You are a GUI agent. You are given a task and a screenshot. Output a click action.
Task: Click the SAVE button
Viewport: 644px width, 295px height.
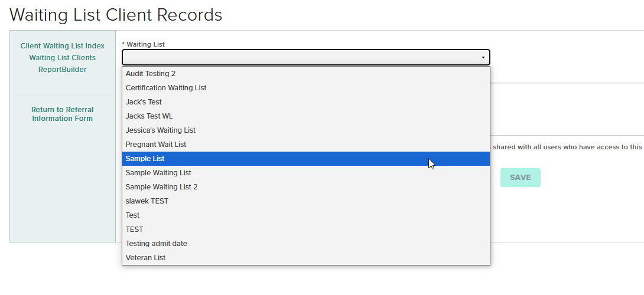(520, 178)
